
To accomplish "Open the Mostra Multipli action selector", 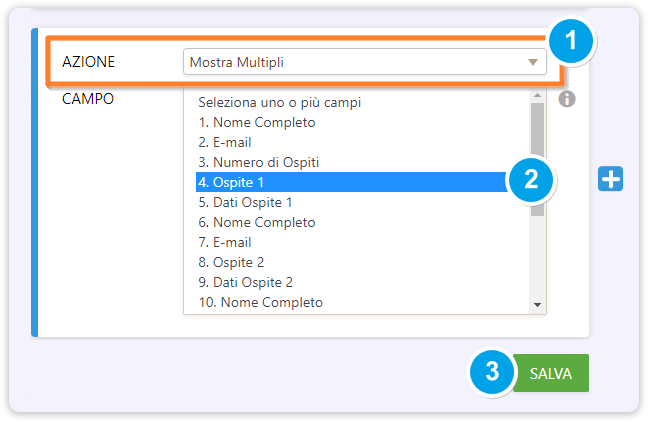I will coord(364,62).
